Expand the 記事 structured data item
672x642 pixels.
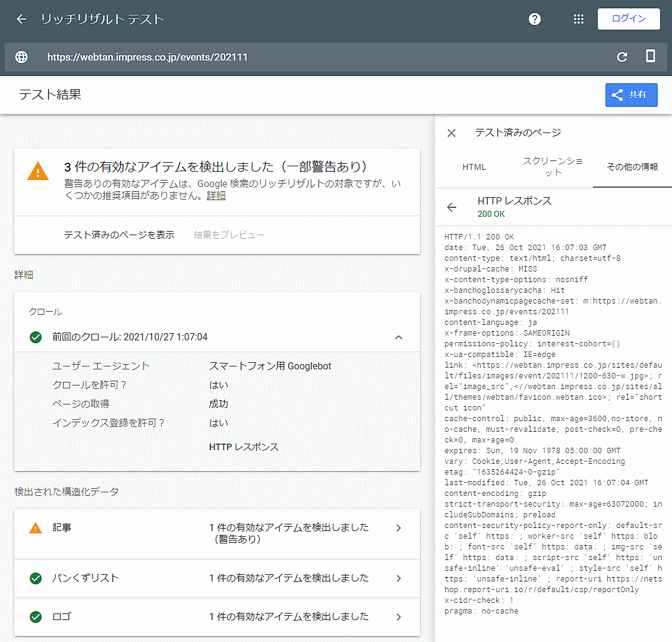click(x=399, y=528)
